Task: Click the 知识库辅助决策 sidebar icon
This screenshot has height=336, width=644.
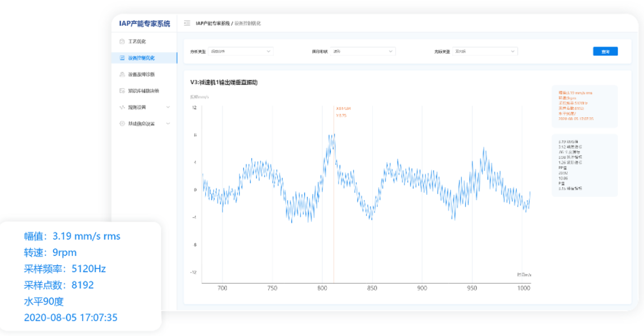Action: coord(122,90)
